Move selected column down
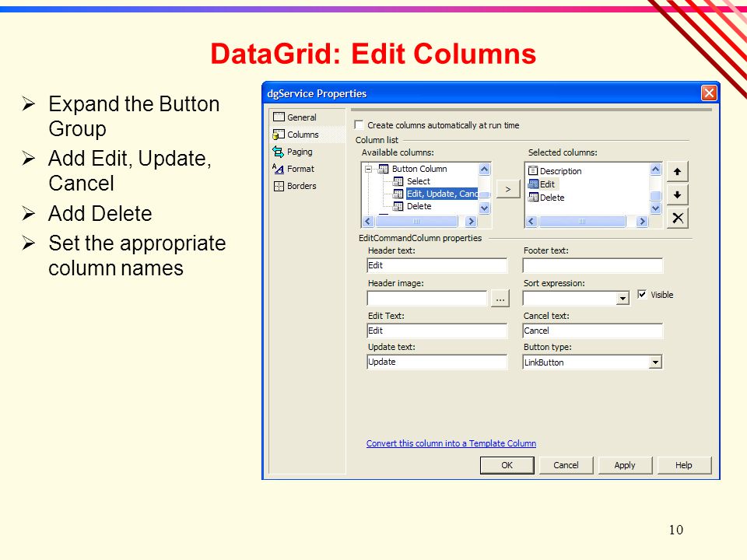Viewport: 747px width, 560px height. [x=677, y=194]
